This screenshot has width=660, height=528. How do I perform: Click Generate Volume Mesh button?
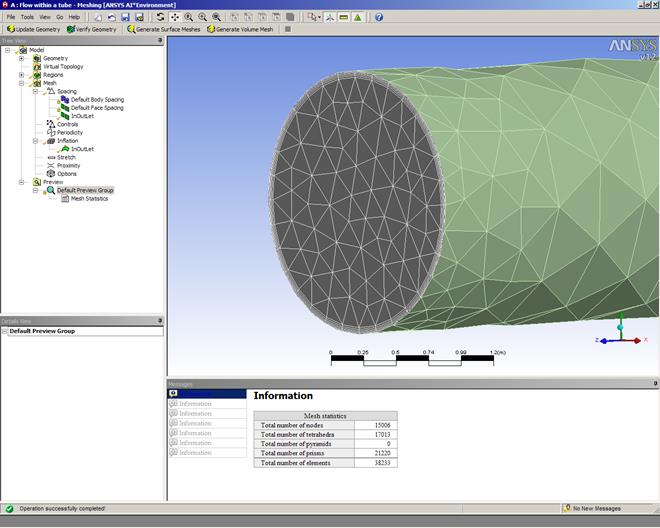[242, 29]
